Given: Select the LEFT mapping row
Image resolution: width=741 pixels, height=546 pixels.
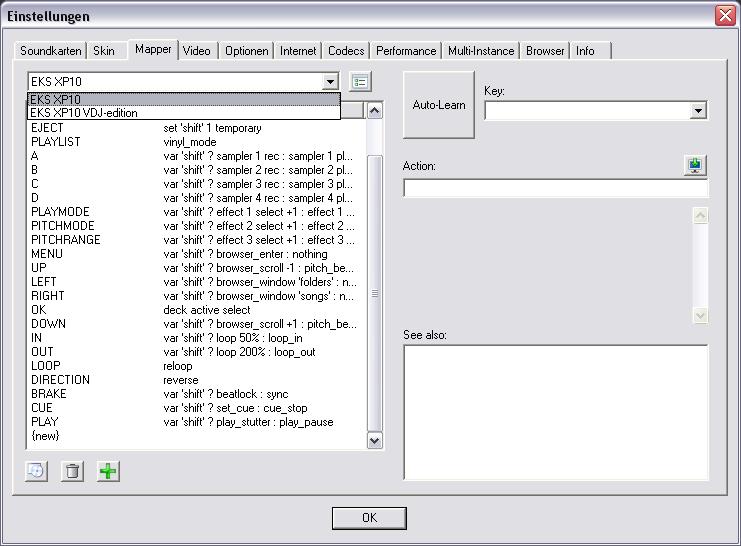Looking at the screenshot, I should (197, 282).
